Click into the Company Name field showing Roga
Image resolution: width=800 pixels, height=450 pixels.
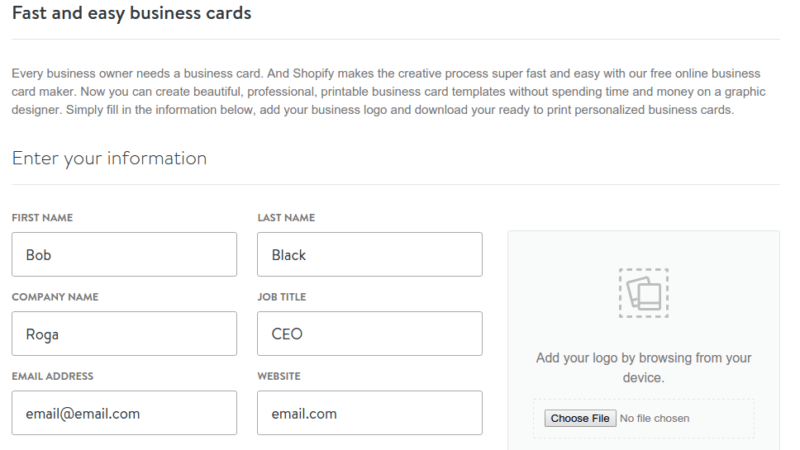pos(125,334)
